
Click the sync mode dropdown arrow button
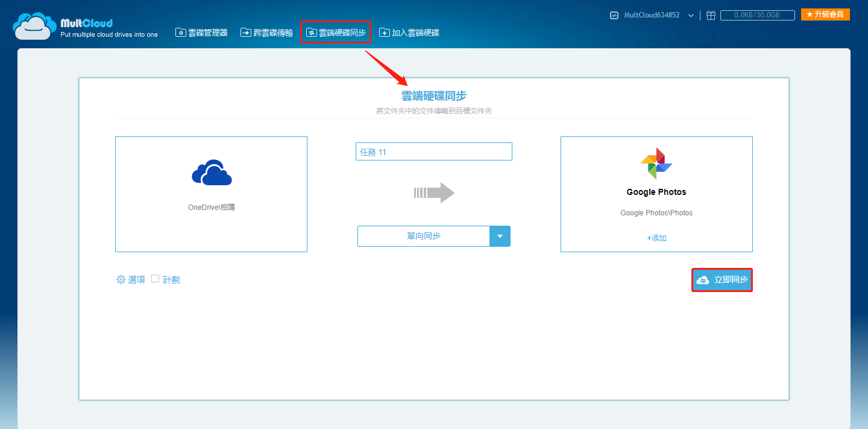click(x=500, y=236)
